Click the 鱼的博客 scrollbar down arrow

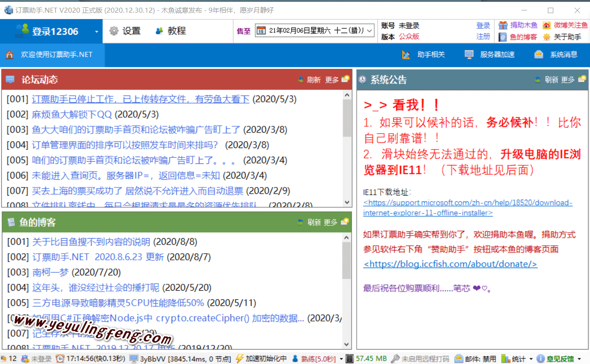[347, 345]
